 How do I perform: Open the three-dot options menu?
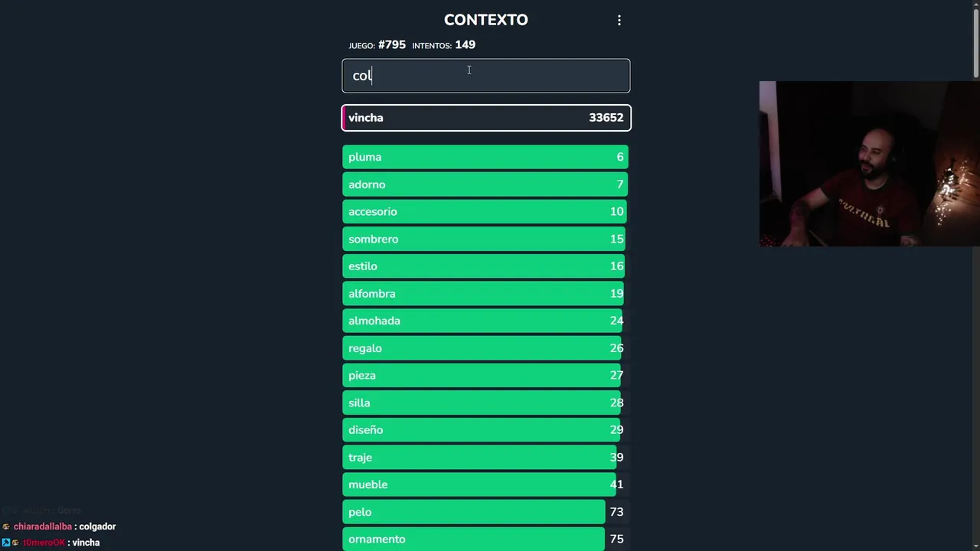tap(619, 21)
